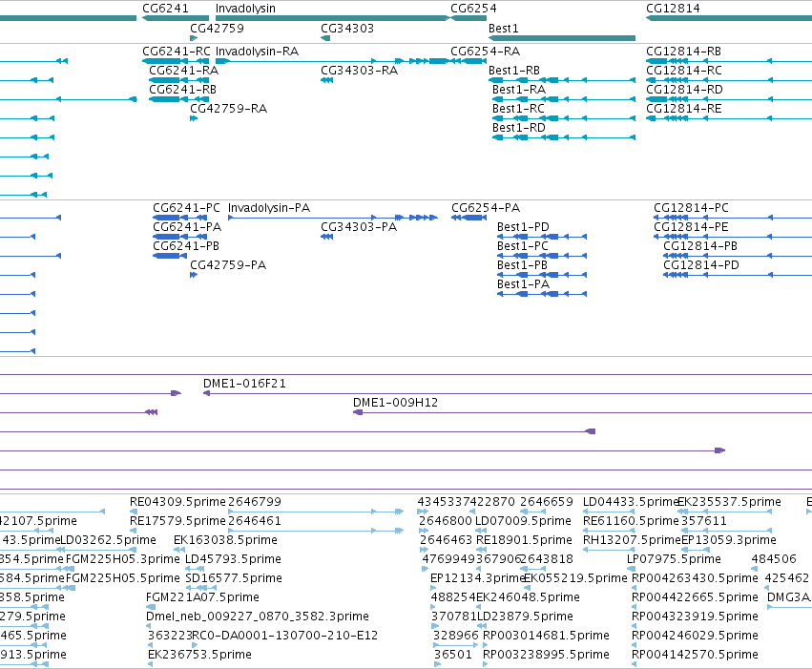This screenshot has width=812, height=669.
Task: Select EST LD45793.5prime label
Action: click(x=233, y=559)
